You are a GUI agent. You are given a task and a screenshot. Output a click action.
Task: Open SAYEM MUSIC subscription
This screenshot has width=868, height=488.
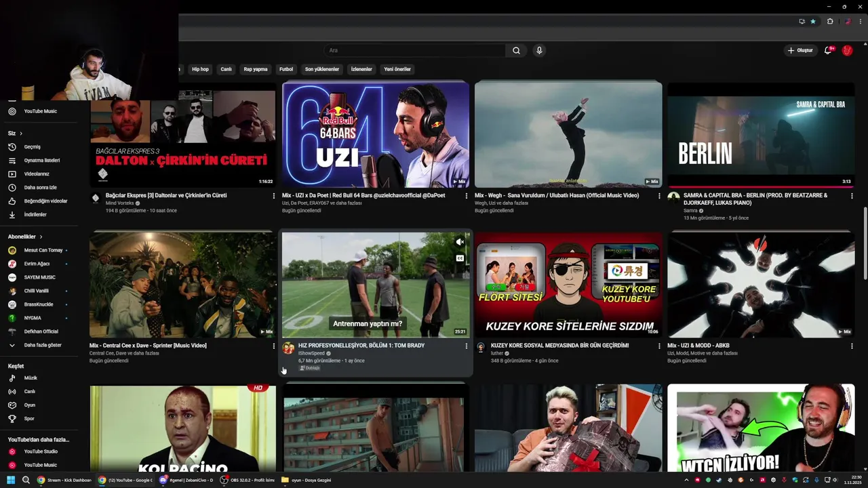click(x=41, y=277)
